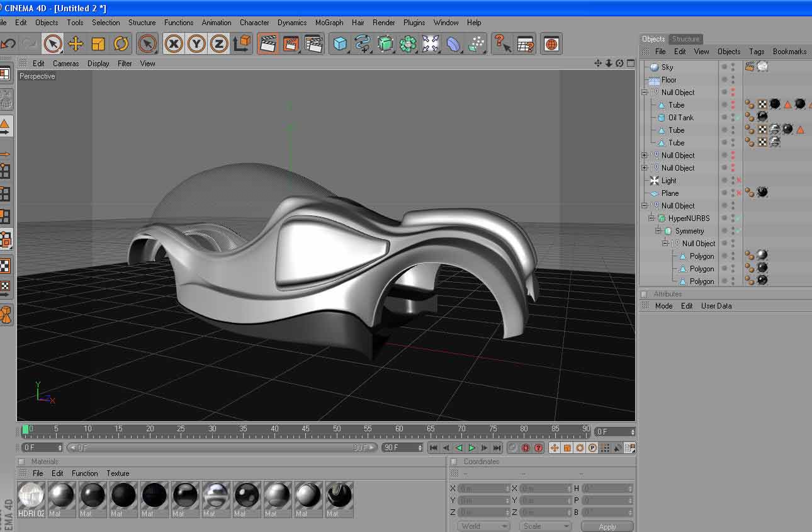The width and height of the screenshot is (812, 532).
Task: Open the Plugins menu
Action: (414, 23)
